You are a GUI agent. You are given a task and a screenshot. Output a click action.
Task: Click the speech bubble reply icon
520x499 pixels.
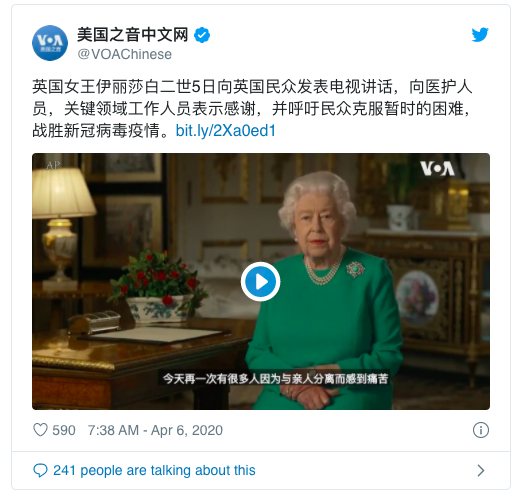(x=40, y=470)
